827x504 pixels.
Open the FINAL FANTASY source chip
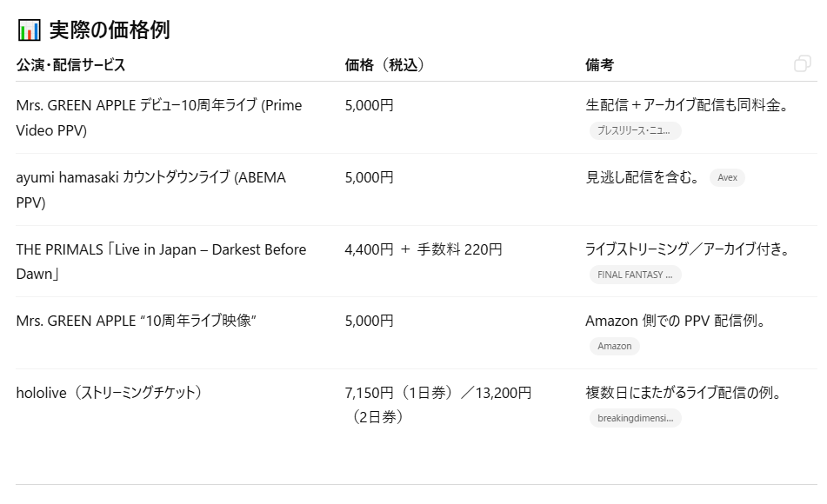click(x=635, y=275)
